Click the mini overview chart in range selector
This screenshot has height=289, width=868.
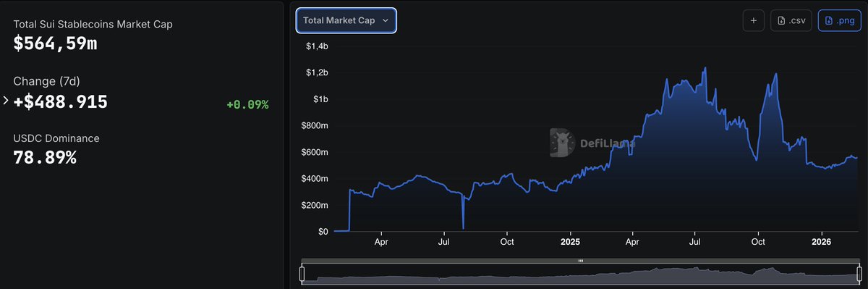click(x=580, y=274)
